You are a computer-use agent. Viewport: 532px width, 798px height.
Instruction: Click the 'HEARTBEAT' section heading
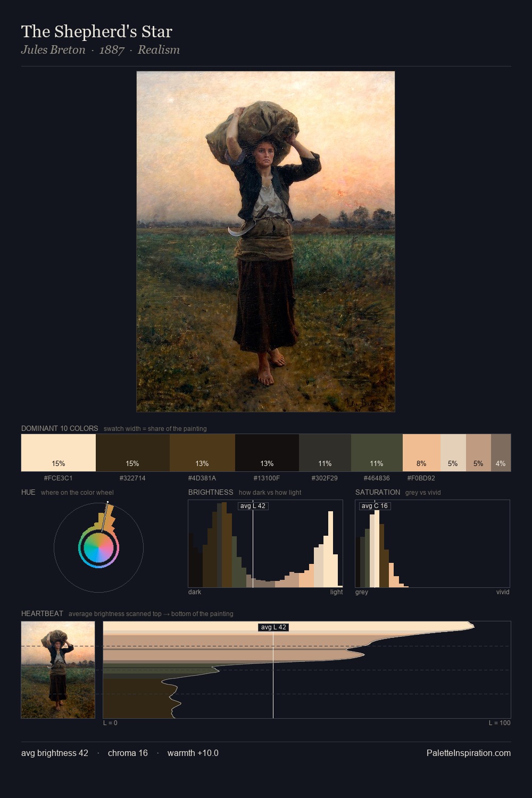tap(42, 613)
